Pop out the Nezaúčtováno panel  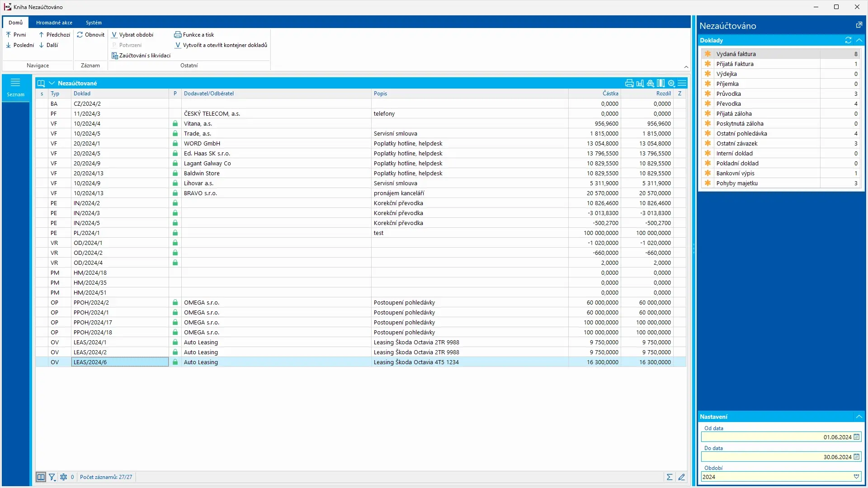pos(859,25)
